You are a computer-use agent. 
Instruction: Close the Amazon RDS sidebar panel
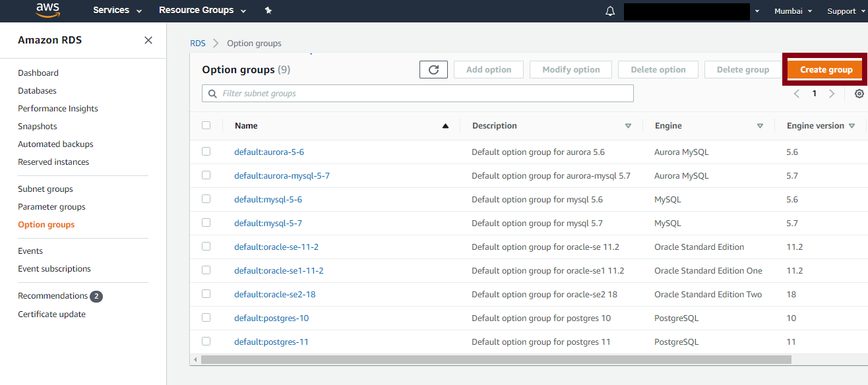coord(148,40)
